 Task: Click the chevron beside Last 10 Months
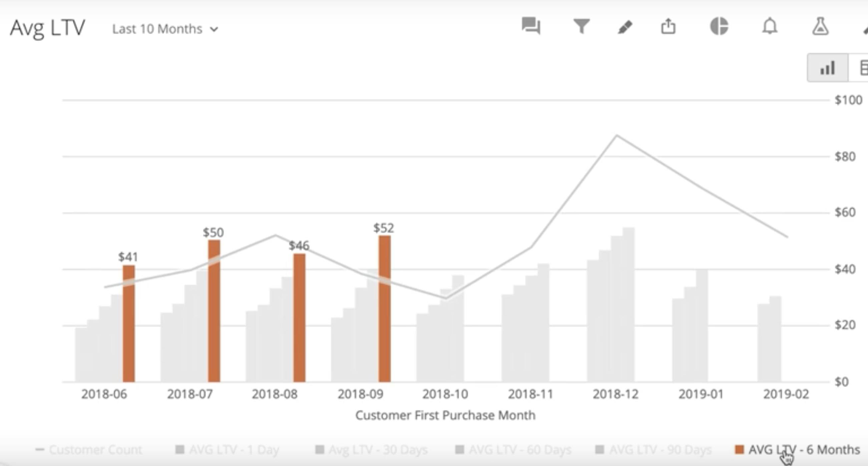214,29
